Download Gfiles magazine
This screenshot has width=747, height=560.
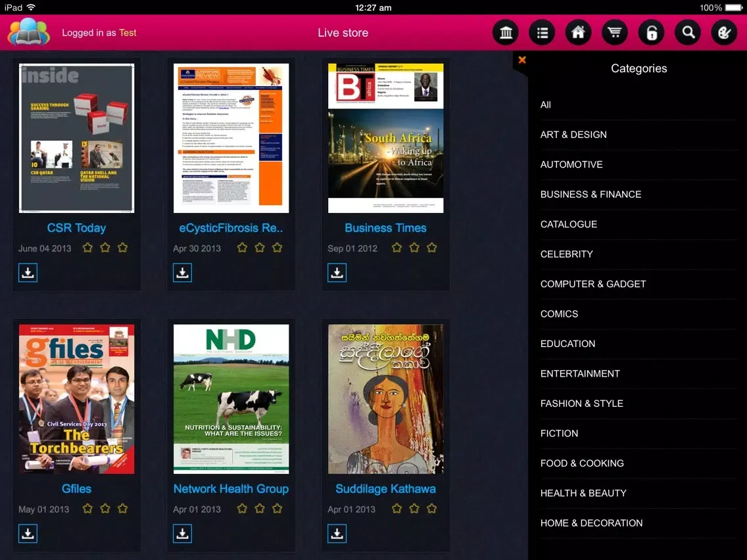coord(28,533)
